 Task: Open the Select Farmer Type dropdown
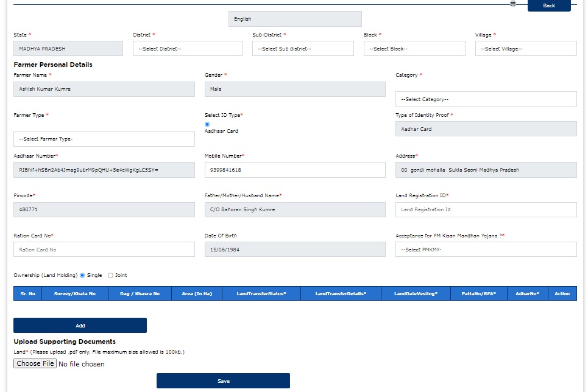pyautogui.click(x=104, y=139)
